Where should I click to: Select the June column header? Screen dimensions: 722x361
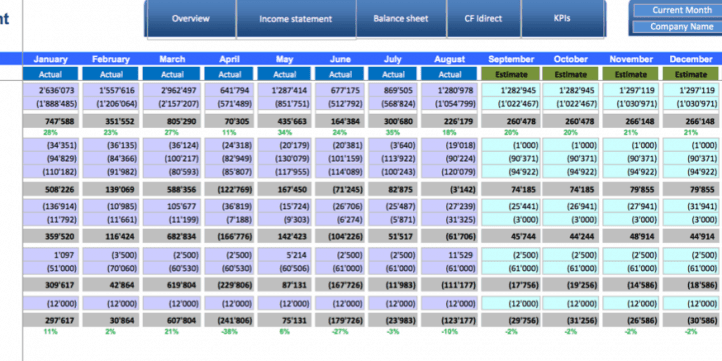click(x=340, y=59)
